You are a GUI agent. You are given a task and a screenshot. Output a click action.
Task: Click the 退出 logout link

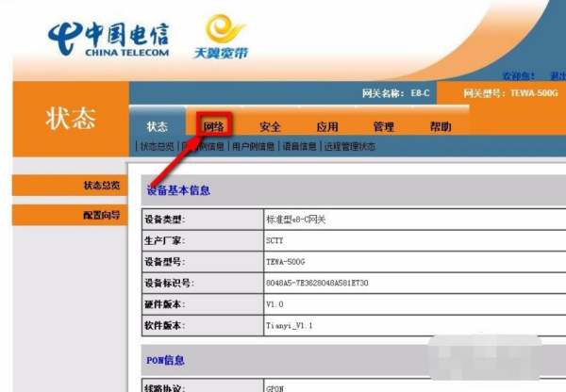point(558,76)
